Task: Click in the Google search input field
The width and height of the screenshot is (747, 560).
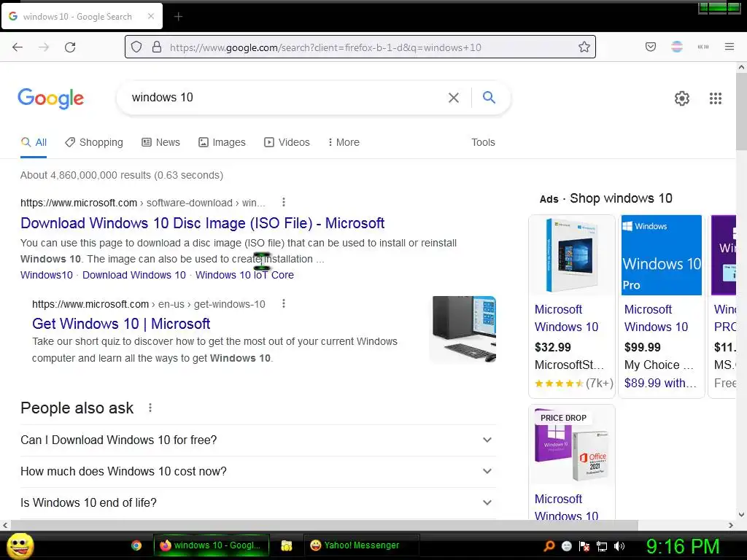Action: tap(286, 98)
